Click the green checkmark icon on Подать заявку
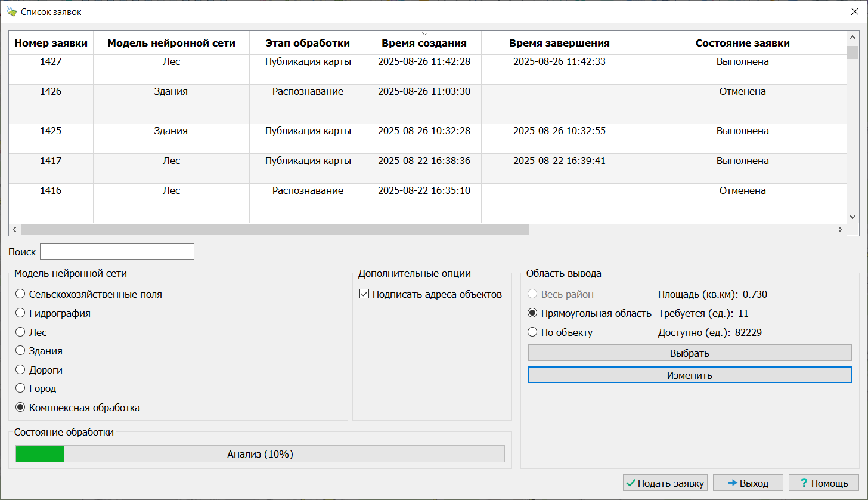868x500 pixels. pos(631,483)
